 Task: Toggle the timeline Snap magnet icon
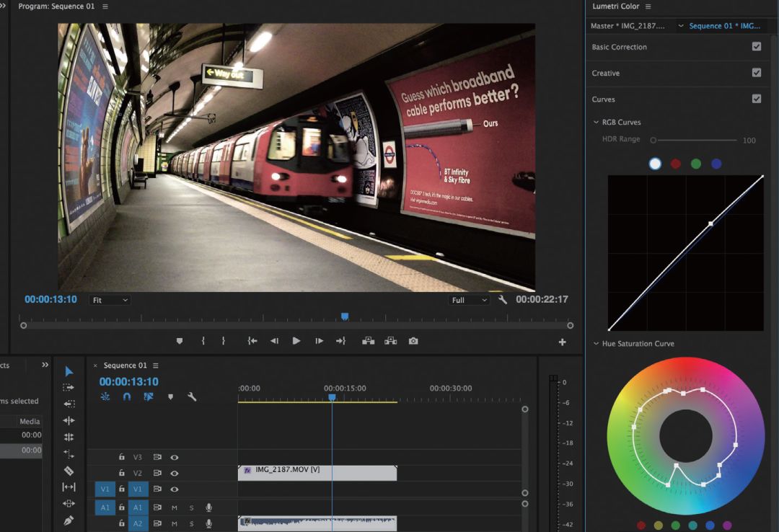127,396
